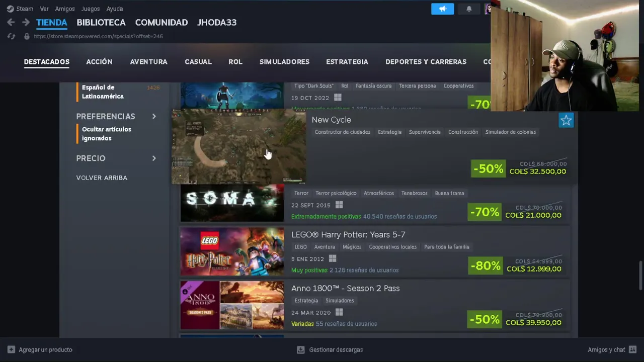Screen dimensions: 644x362
Task: Click the plus icon for Agregar un producto
Action: click(x=11, y=349)
